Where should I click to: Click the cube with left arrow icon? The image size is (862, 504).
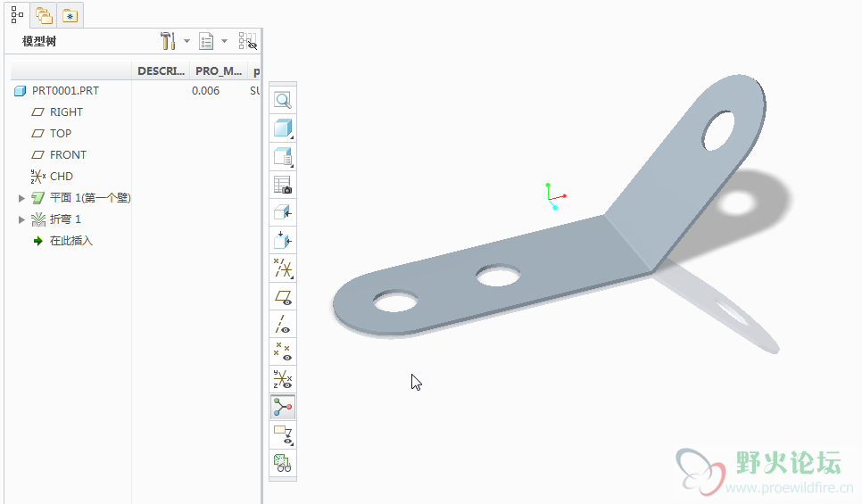click(x=283, y=212)
